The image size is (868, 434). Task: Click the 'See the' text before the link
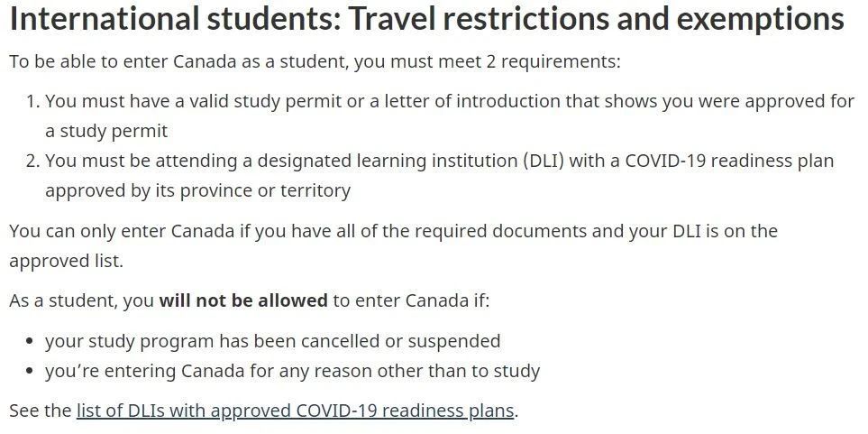41,411
